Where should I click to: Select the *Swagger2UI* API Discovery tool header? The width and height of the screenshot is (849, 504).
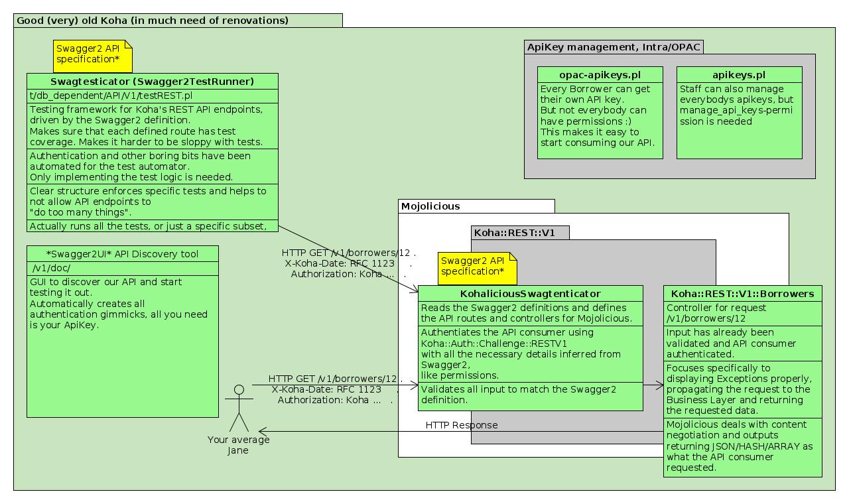[122, 254]
